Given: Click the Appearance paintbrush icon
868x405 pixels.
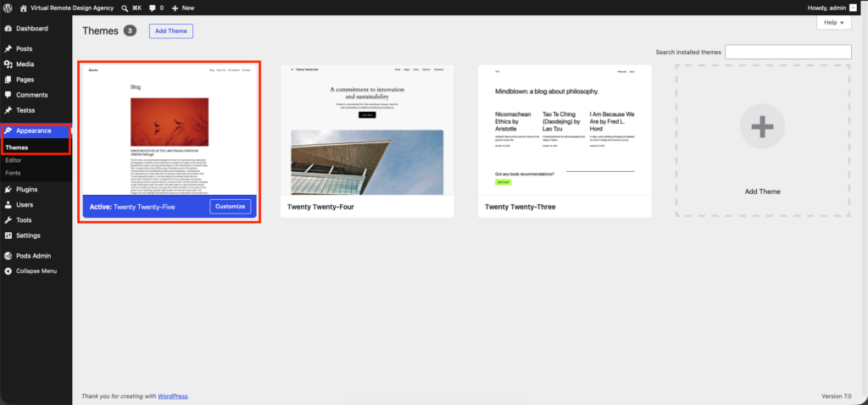Looking at the screenshot, I should tap(8, 130).
